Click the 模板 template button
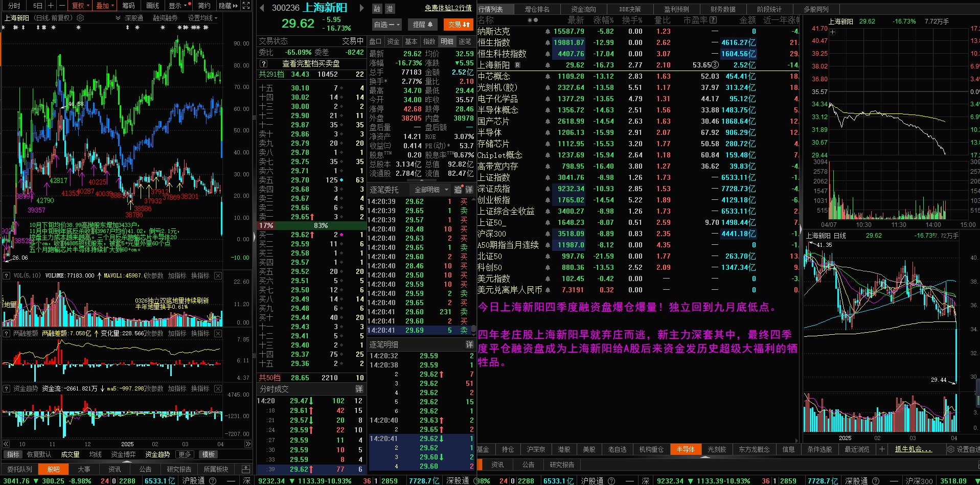Screen dimensions: 980x485 point(209,454)
